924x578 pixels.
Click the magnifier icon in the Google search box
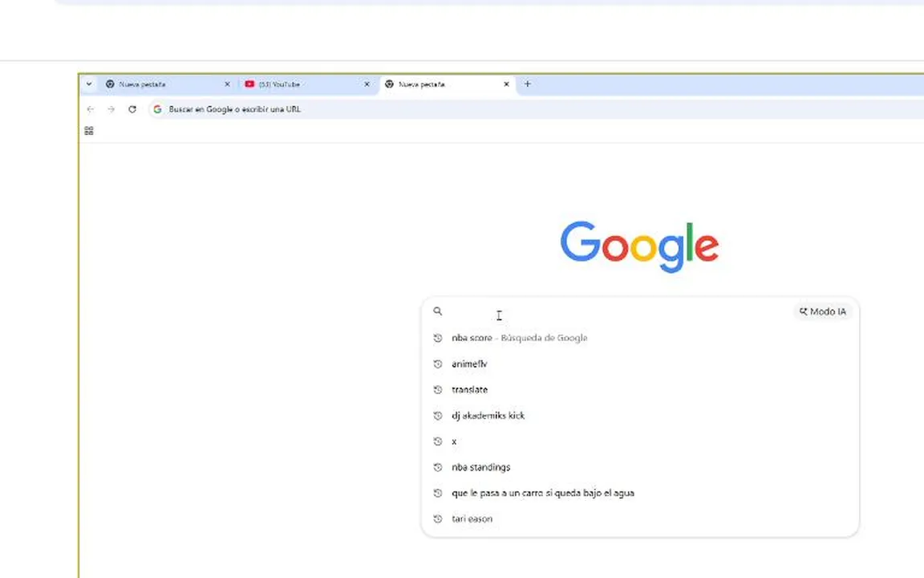[438, 311]
